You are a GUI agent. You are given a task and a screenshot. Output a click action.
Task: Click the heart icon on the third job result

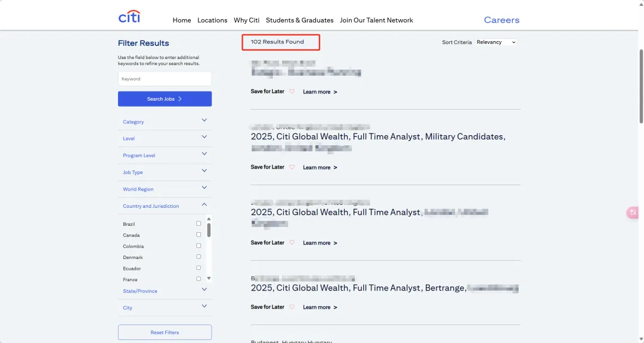point(292,242)
